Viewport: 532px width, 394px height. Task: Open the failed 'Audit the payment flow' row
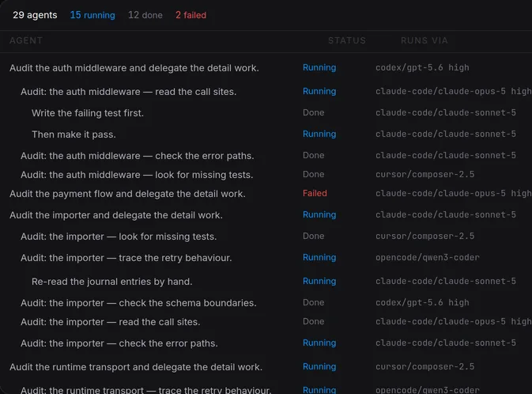(266, 194)
